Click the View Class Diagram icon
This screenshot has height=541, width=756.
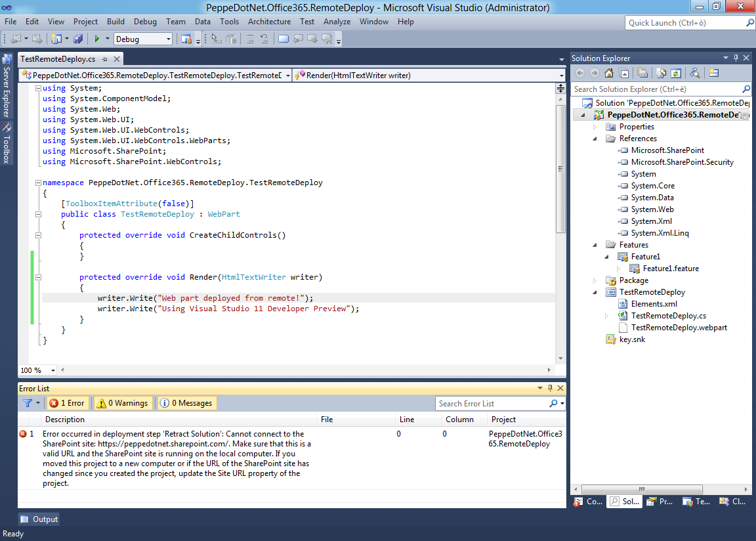695,74
